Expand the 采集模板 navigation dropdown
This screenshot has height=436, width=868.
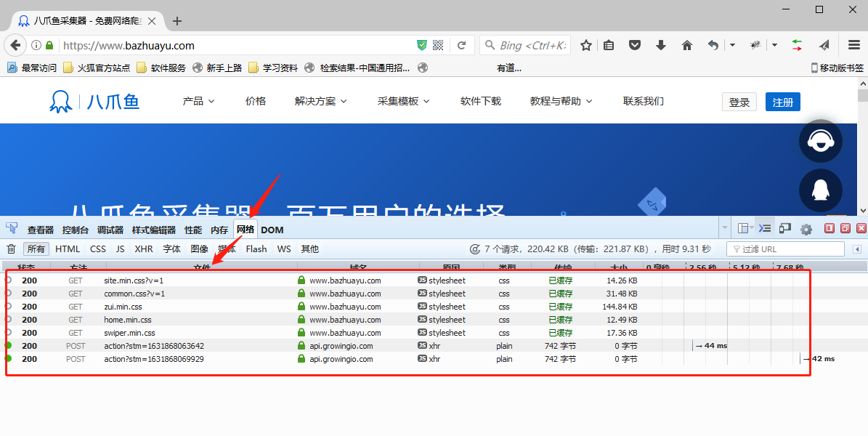(x=404, y=102)
